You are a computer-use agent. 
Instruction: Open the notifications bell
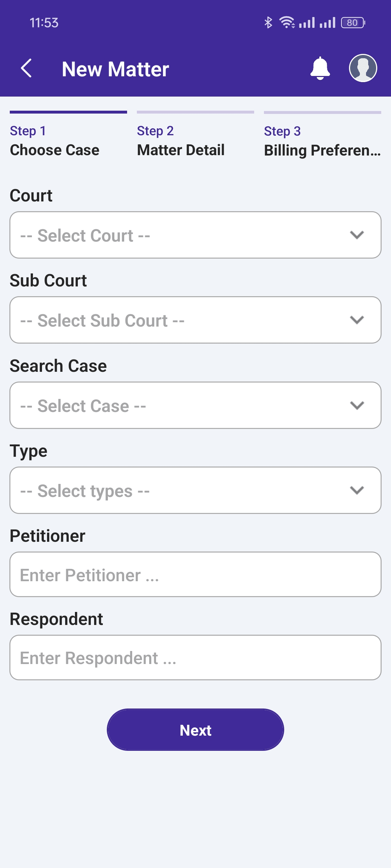320,68
